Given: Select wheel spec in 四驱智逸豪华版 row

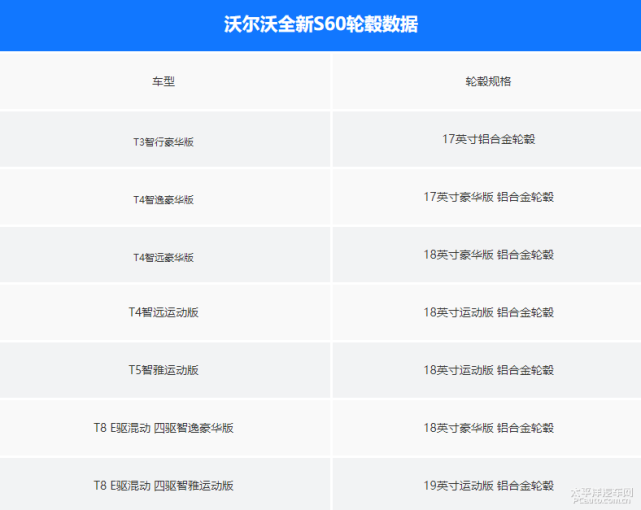Looking at the screenshot, I should point(488,428).
